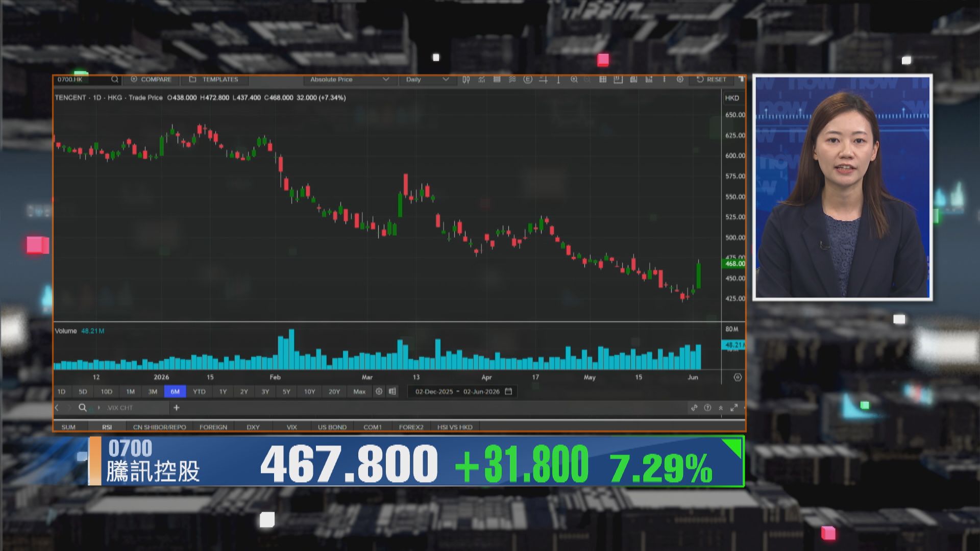Select the 1M time range
Image resolution: width=980 pixels, height=551 pixels.
pos(130,391)
